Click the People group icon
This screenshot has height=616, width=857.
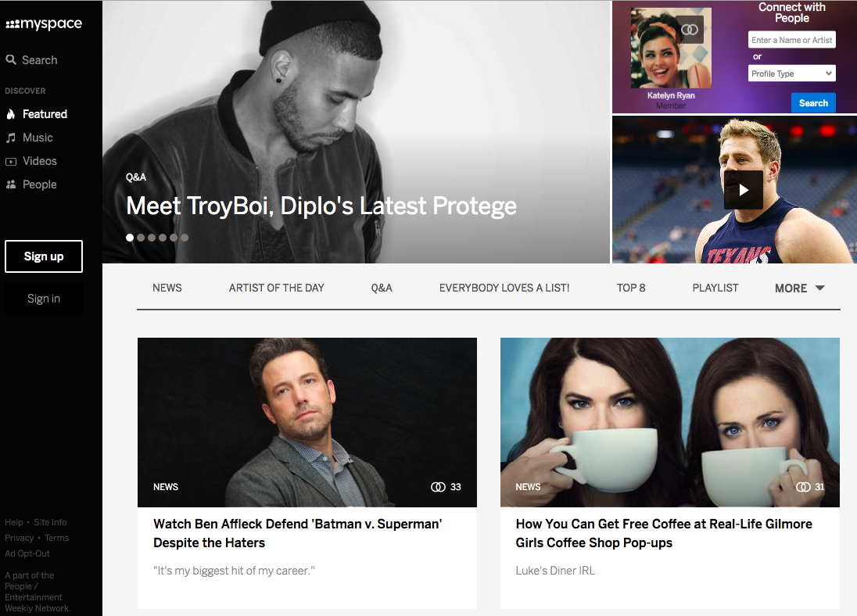(10, 184)
